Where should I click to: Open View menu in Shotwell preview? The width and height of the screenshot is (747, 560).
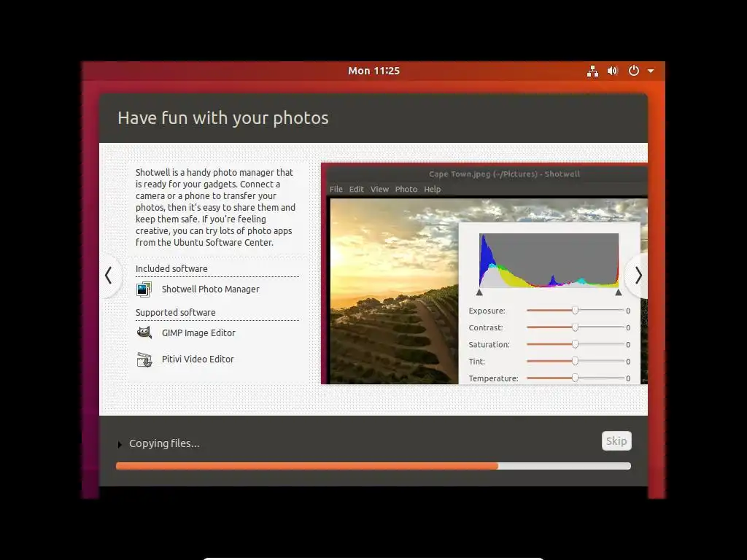pyautogui.click(x=379, y=189)
